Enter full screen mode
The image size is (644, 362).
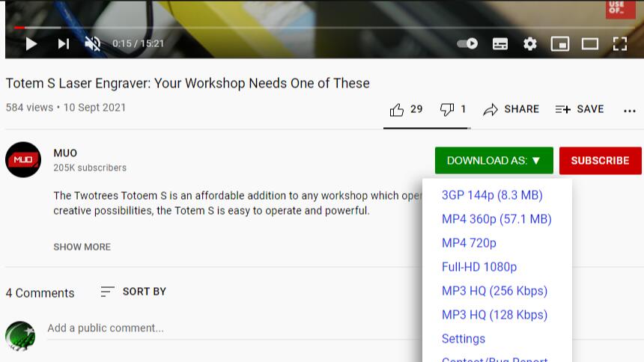coord(620,43)
